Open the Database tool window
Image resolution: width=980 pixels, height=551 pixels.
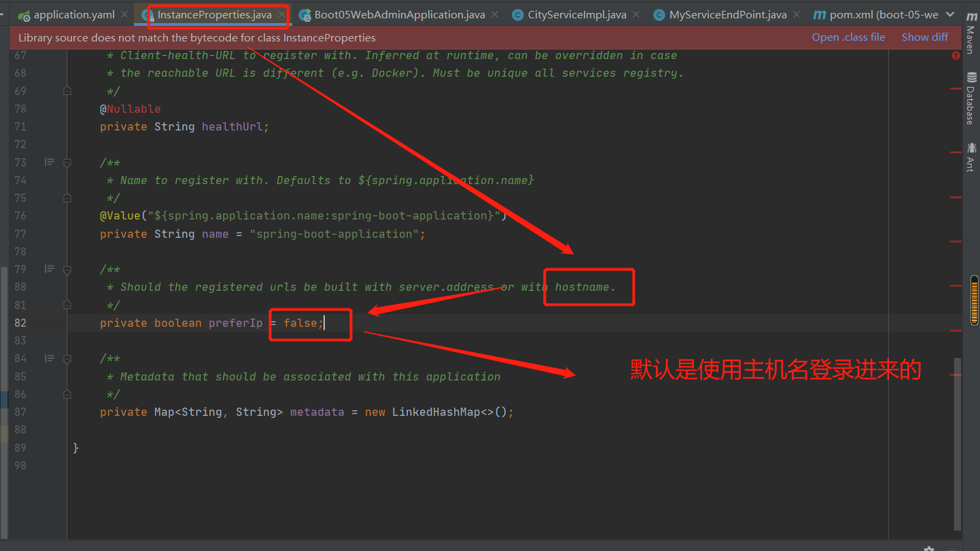point(970,99)
